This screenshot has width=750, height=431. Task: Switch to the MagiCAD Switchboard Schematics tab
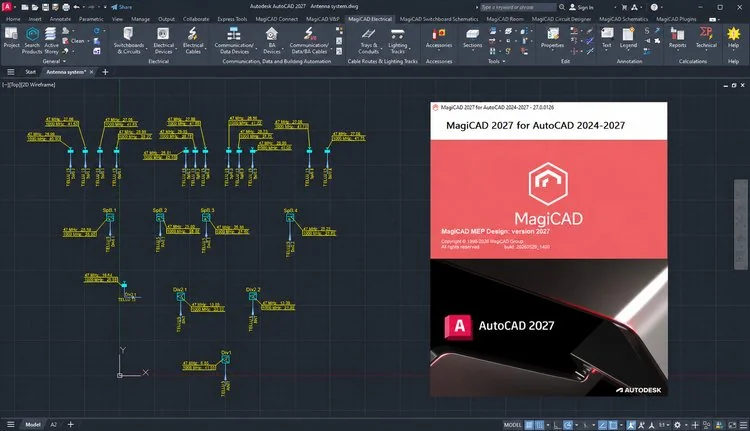[x=439, y=19]
